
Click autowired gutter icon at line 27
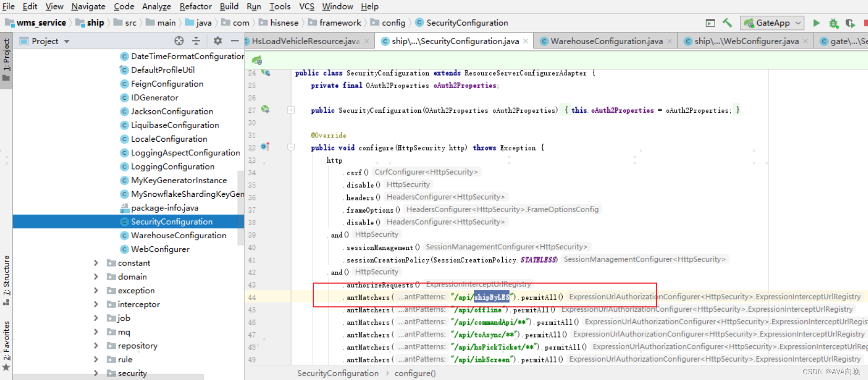pyautogui.click(x=265, y=110)
